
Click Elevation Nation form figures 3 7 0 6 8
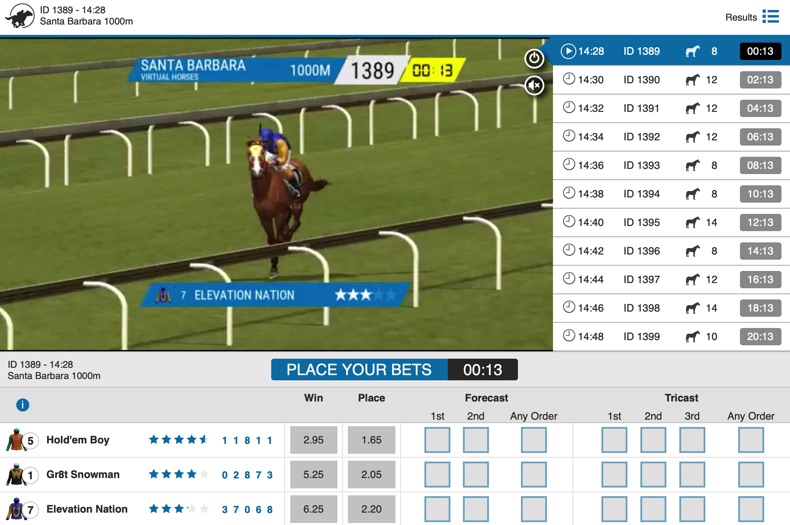tap(247, 509)
